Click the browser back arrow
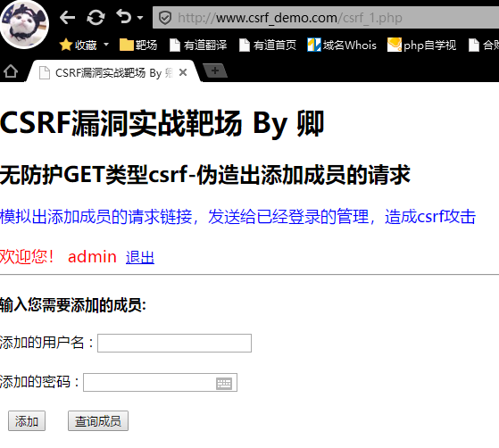 [67, 18]
